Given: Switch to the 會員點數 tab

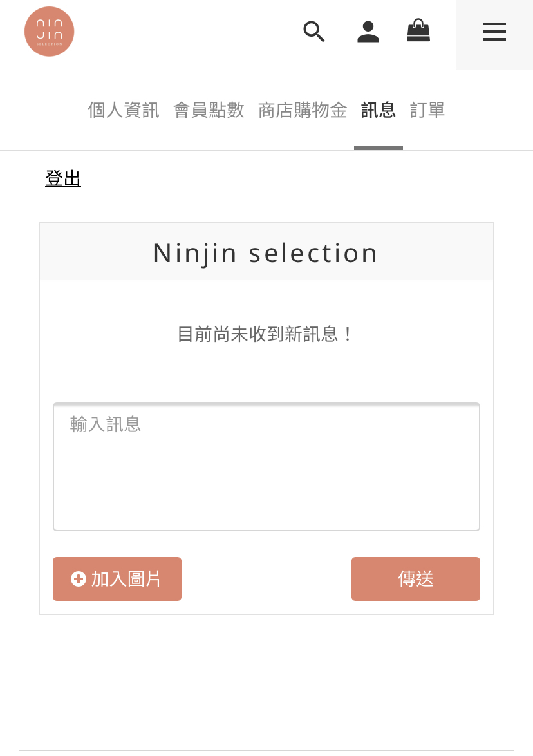Looking at the screenshot, I should point(209,110).
